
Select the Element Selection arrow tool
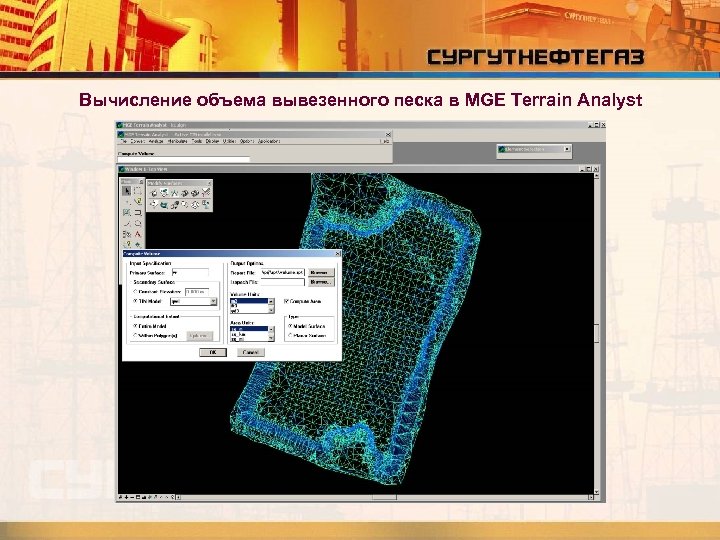[126, 191]
